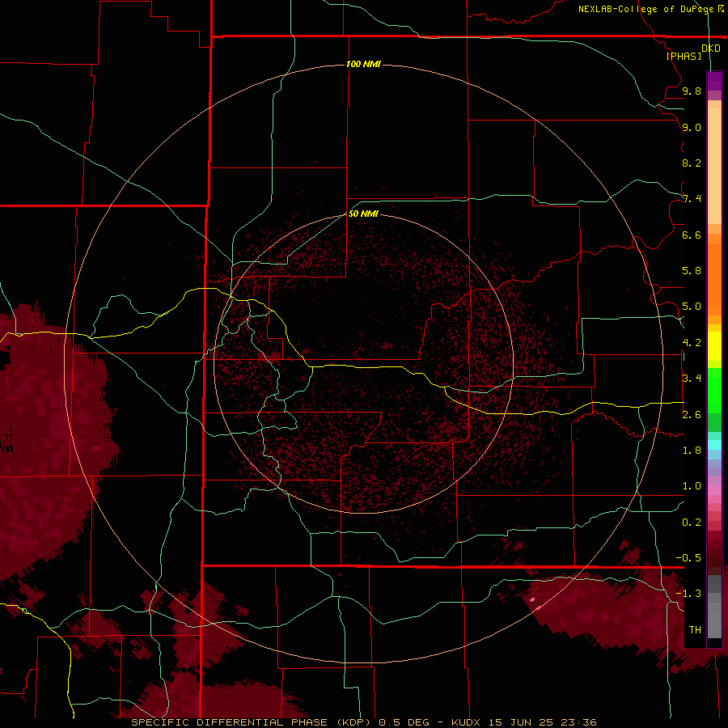Pick the bright green band of the color bar
Screen dimensions: 728x728
pyautogui.click(x=714, y=391)
